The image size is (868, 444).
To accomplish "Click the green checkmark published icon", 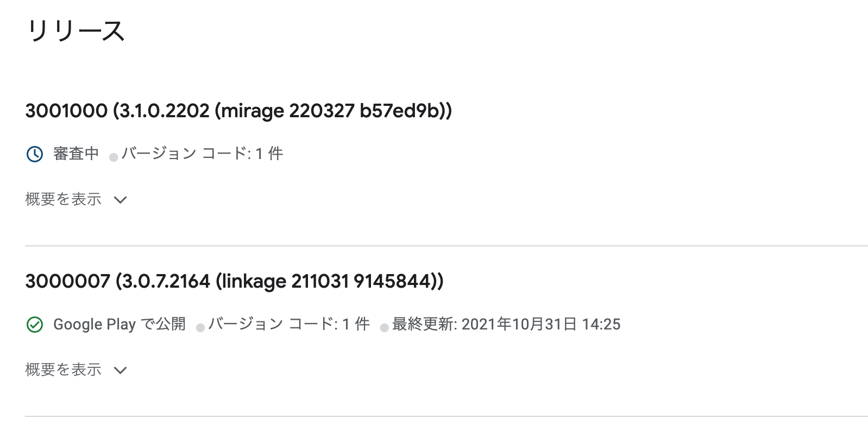I will [35, 325].
